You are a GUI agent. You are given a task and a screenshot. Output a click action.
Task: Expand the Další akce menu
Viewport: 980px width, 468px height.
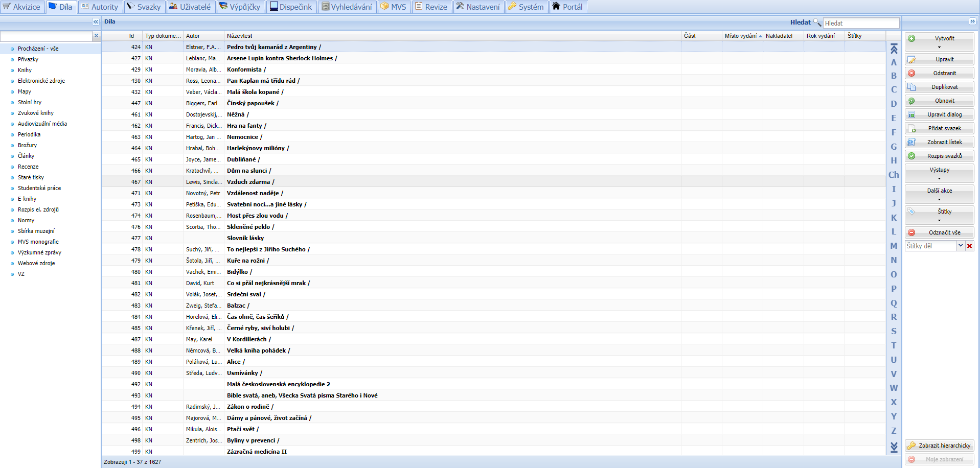(x=939, y=194)
